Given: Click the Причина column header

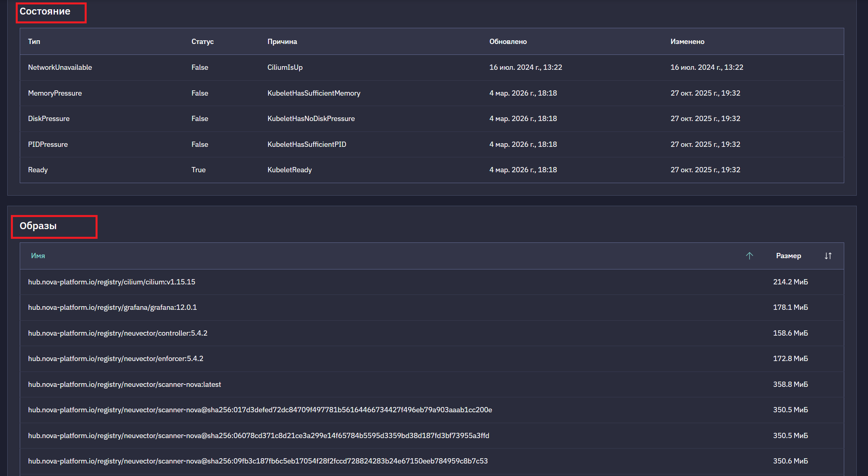Looking at the screenshot, I should pyautogui.click(x=282, y=42).
